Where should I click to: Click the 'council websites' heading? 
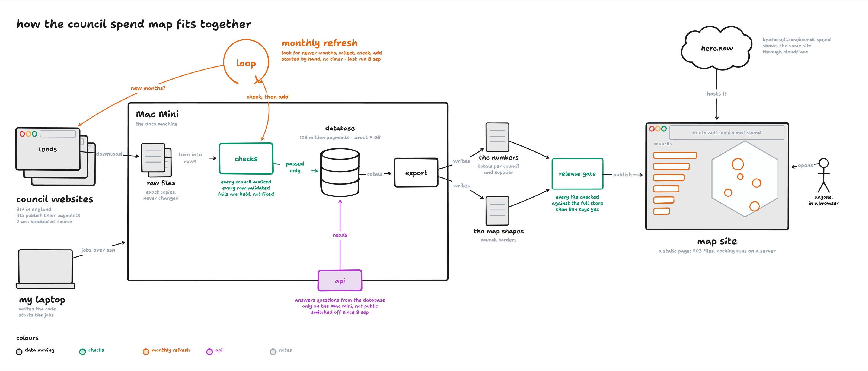coord(55,199)
